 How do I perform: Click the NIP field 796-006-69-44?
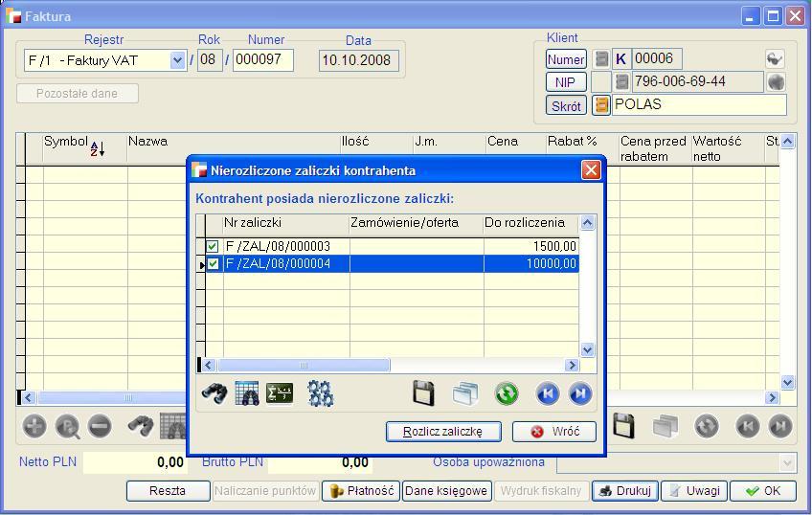pyautogui.click(x=697, y=81)
